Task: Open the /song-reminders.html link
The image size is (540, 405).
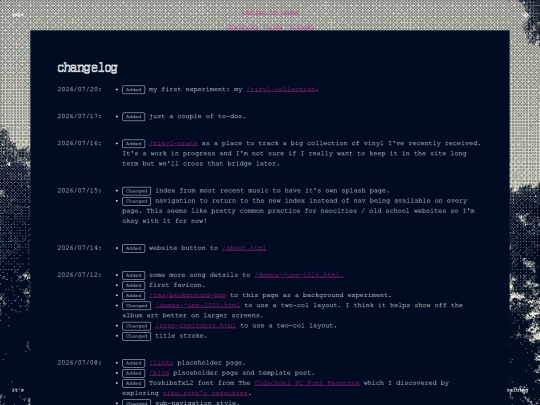Action: click(x=196, y=325)
